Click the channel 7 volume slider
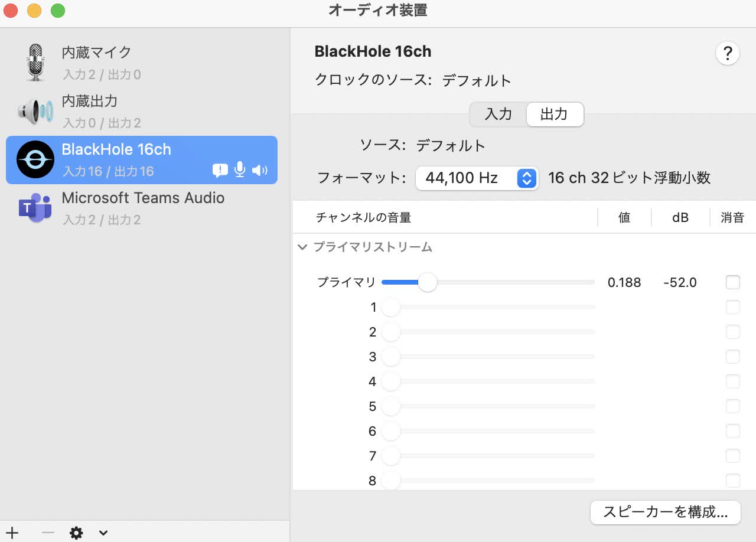Image resolution: width=756 pixels, height=542 pixels. click(488, 456)
